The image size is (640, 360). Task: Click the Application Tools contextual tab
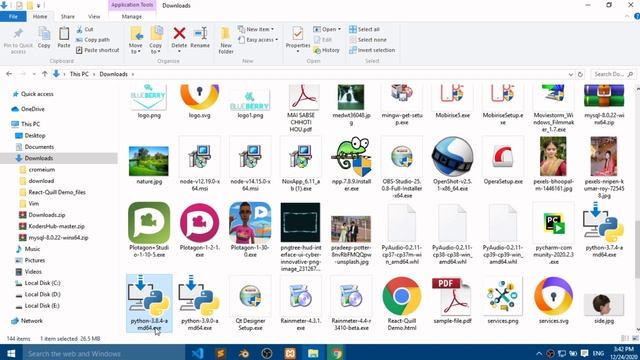(132, 5)
